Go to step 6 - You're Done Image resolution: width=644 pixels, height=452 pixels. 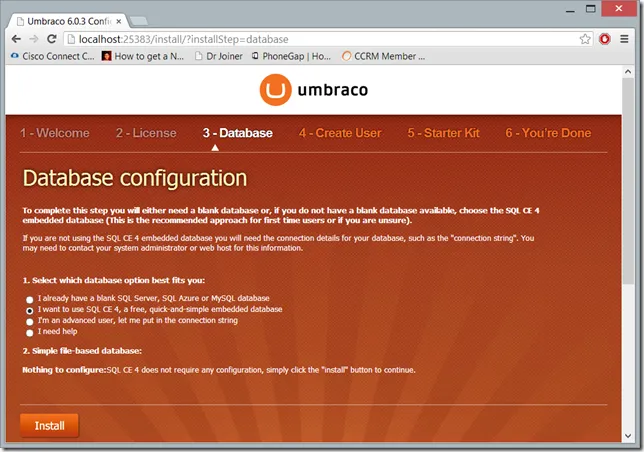tap(548, 133)
